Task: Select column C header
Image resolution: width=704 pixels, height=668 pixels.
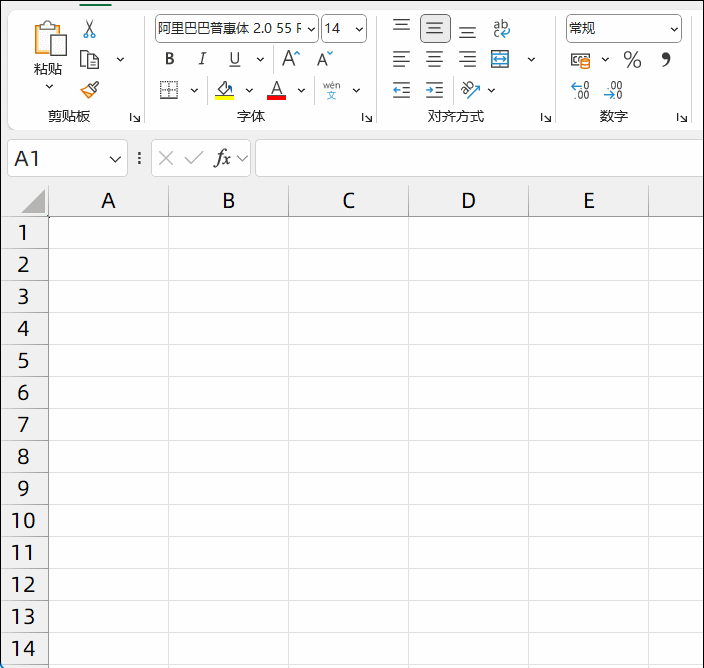Action: click(348, 201)
